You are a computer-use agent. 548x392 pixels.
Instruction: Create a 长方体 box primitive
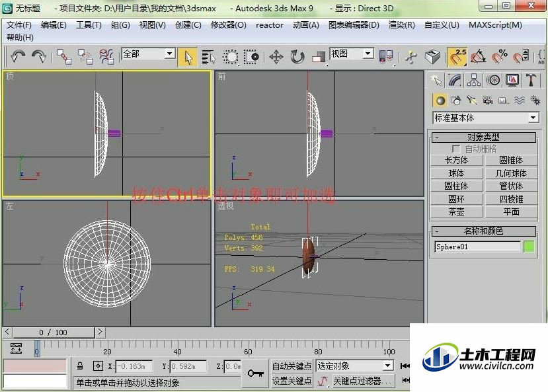click(456, 161)
